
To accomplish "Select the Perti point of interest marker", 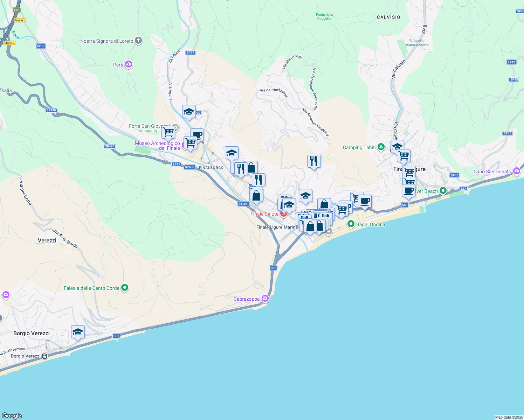I will click(x=128, y=64).
